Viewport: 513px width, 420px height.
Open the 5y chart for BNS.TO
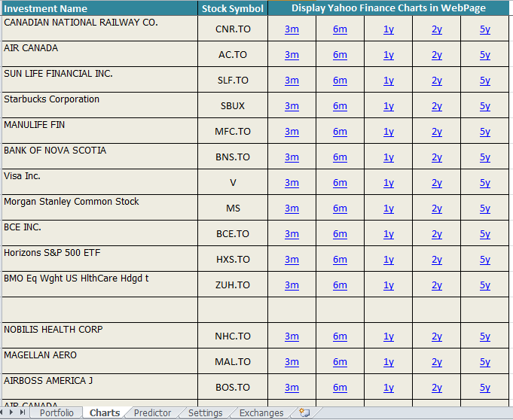click(x=485, y=157)
